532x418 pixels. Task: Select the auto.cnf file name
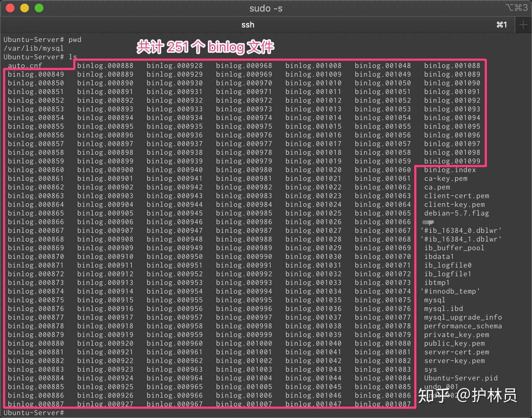25,65
